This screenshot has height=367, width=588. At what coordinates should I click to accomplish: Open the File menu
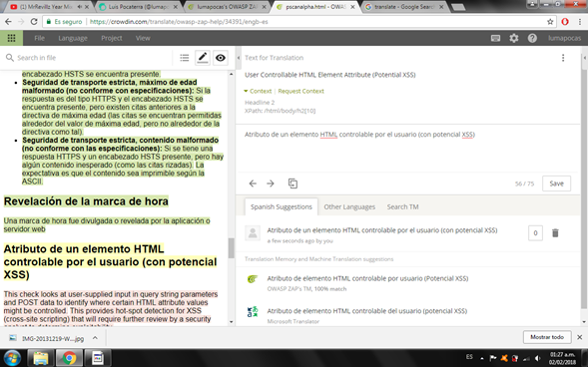click(x=39, y=38)
